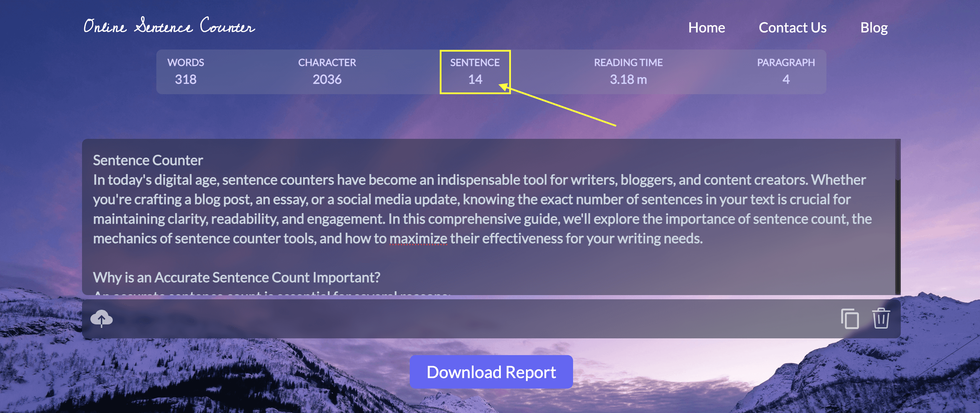Click the Contact Us navigation link
980x413 pixels.
(793, 26)
